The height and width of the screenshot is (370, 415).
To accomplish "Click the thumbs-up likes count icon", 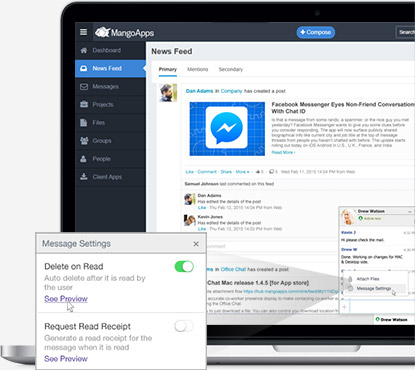I will coord(258,172).
